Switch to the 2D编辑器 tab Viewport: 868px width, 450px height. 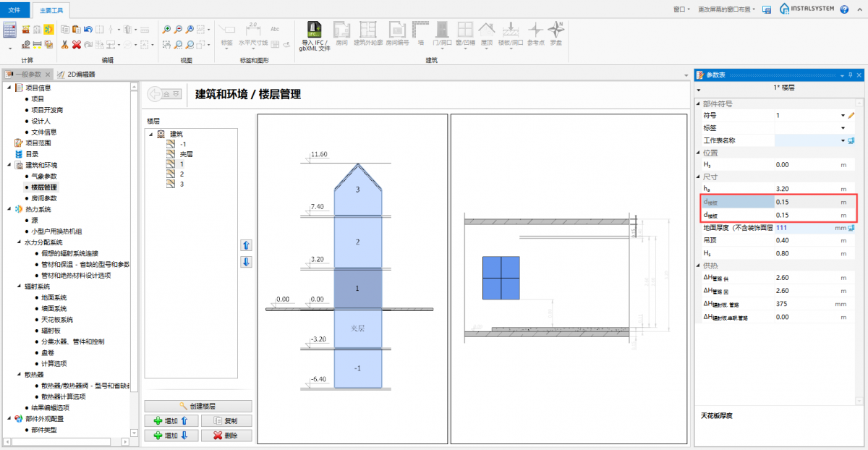click(x=81, y=75)
